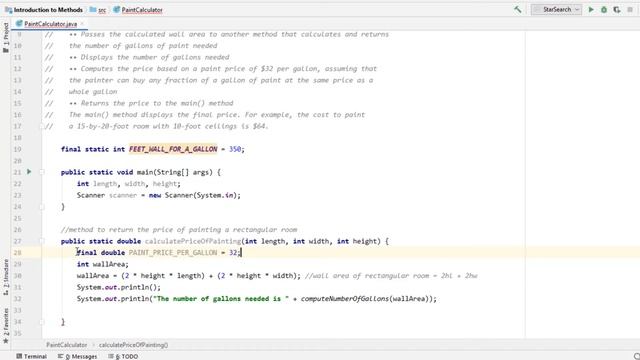Screen dimensions: 640x360
Task: Run with coverage using the shield icon
Action: coord(617,9)
